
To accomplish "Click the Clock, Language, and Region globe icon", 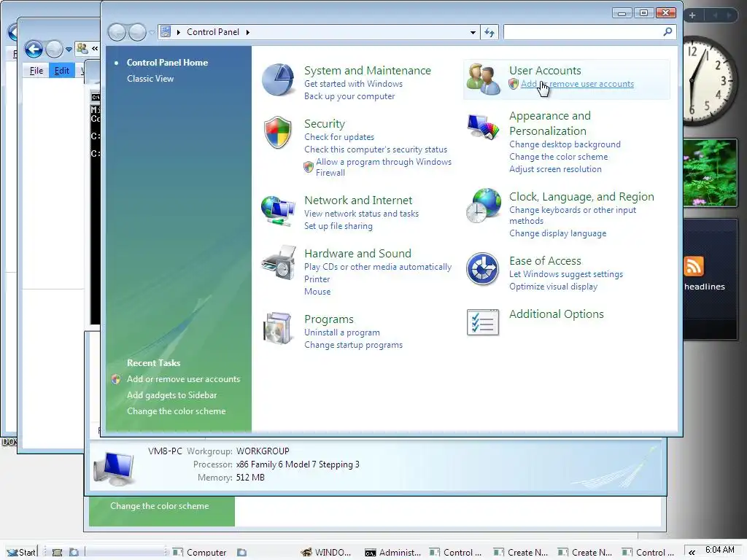I will [x=483, y=206].
